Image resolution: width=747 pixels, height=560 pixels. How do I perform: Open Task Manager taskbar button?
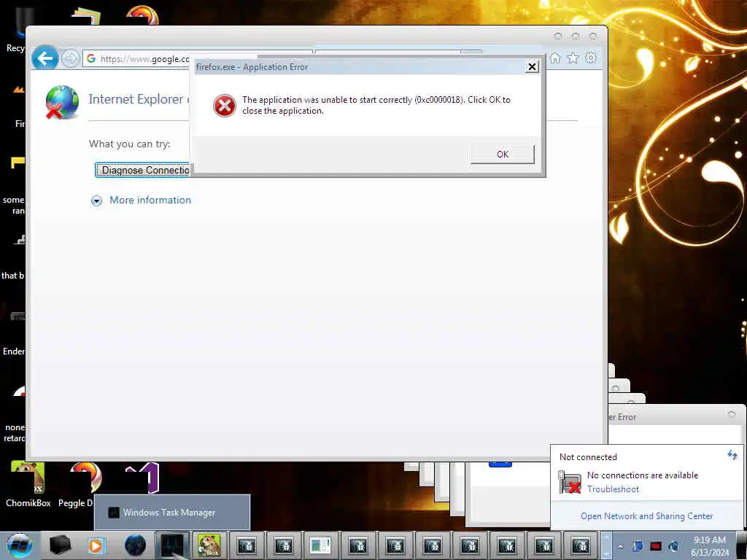click(172, 545)
